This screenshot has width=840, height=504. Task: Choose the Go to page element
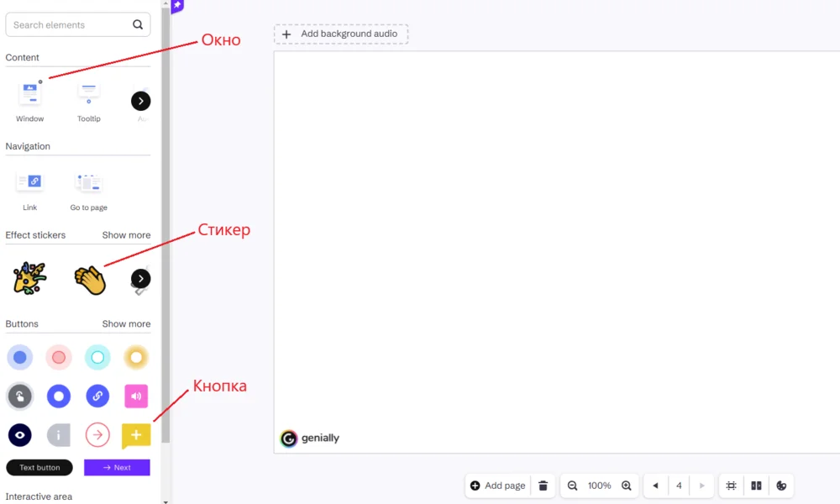coord(88,192)
